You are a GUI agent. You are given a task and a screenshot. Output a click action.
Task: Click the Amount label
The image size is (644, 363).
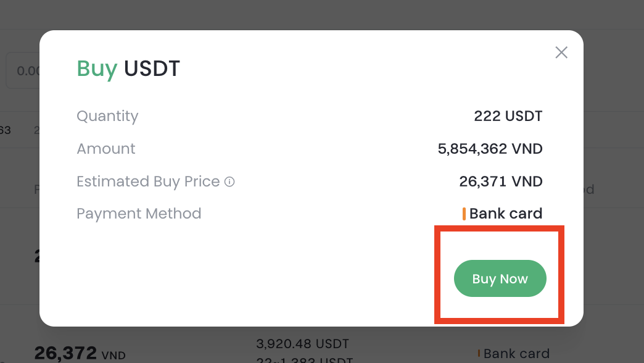click(x=105, y=149)
